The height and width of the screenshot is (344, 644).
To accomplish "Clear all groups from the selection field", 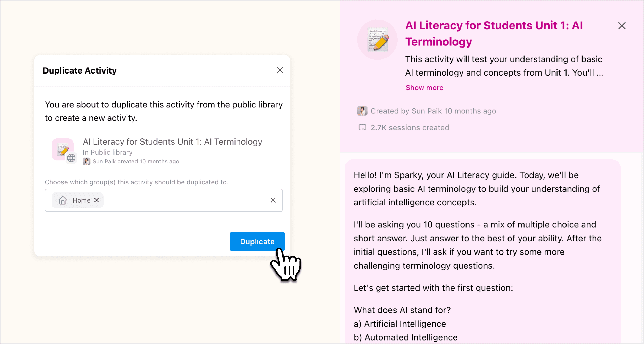I will (x=273, y=200).
